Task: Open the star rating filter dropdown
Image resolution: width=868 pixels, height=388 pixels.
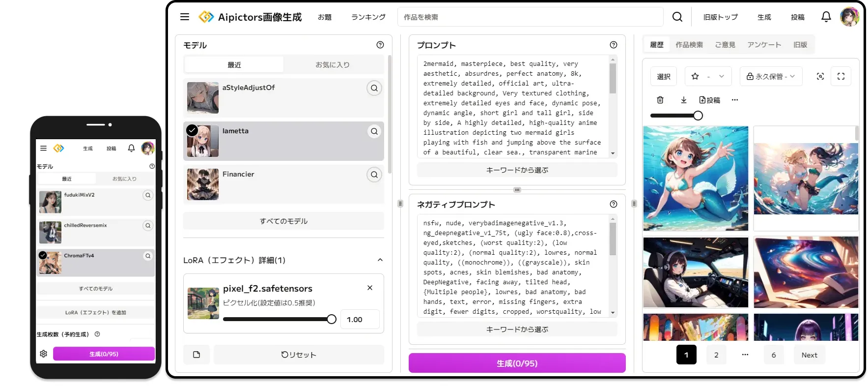Action: 708,76
